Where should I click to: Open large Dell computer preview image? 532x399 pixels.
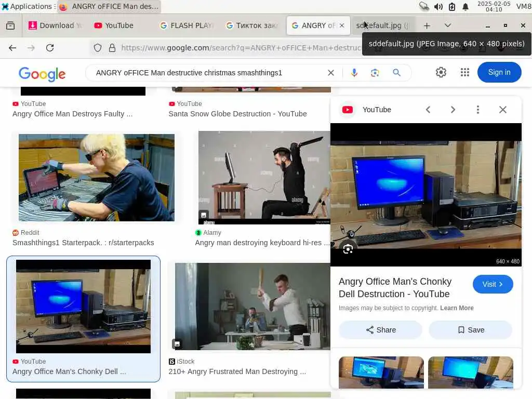[x=426, y=195]
